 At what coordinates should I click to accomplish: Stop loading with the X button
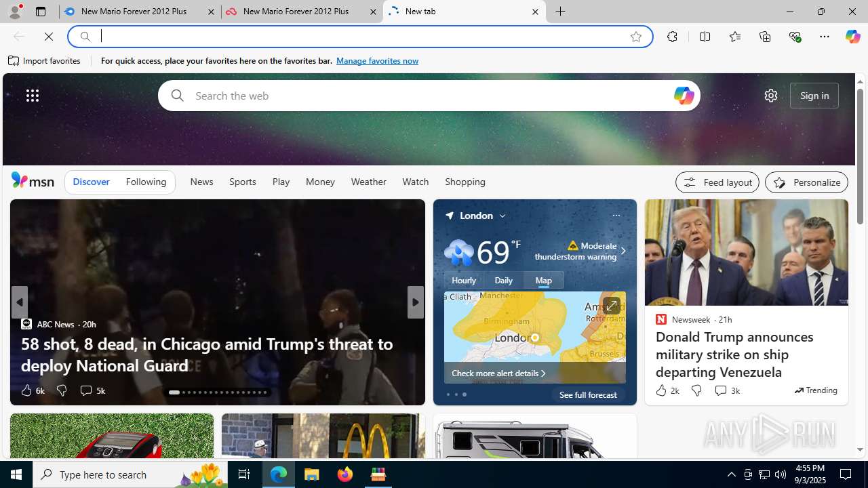(49, 37)
